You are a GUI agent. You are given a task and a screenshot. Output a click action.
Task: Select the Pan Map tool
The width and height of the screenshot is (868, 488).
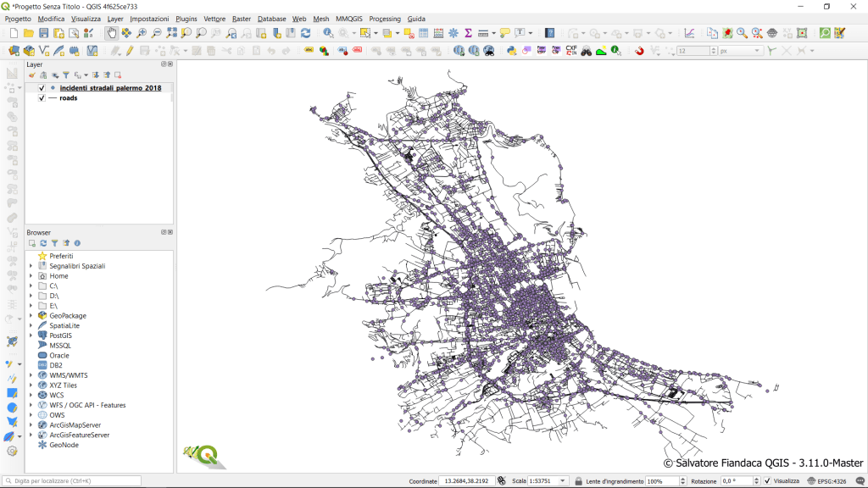click(x=112, y=34)
